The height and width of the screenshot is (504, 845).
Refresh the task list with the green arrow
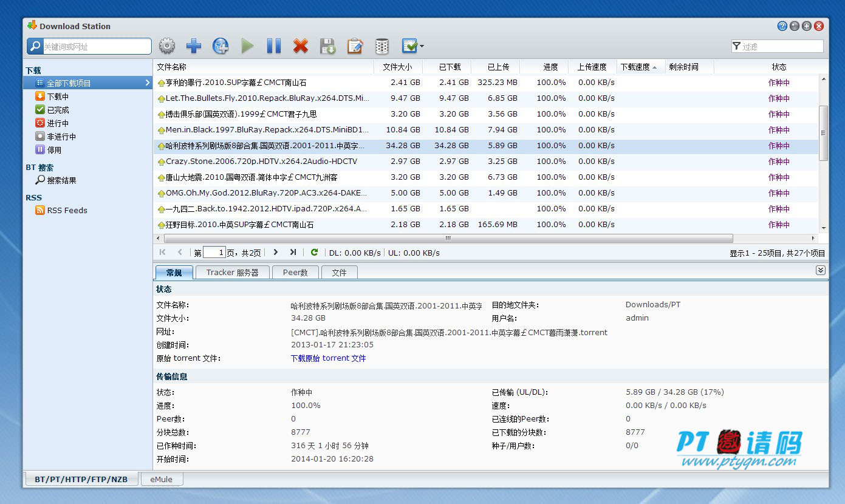coord(314,252)
